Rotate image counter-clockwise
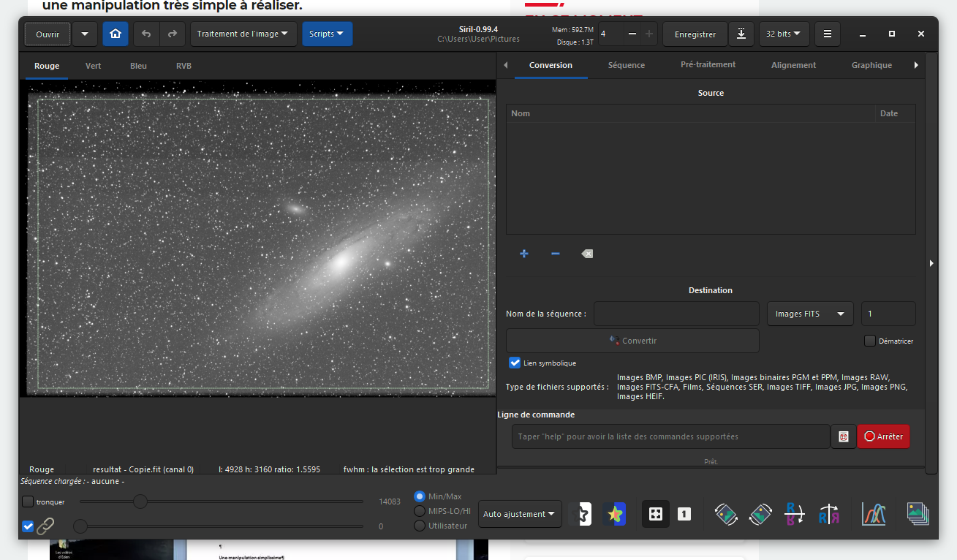The image size is (957, 560). click(x=725, y=514)
